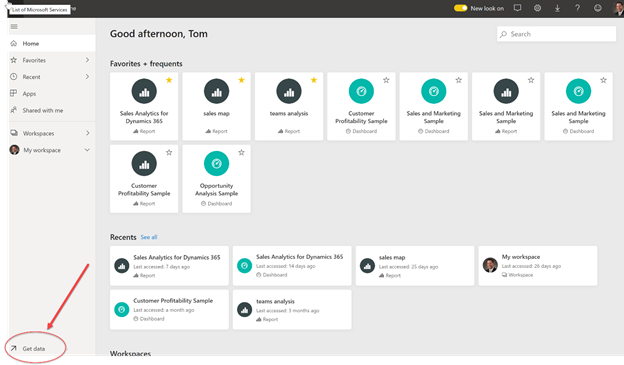624x365 pixels.
Task: Open the settings gear icon
Action: (537, 8)
